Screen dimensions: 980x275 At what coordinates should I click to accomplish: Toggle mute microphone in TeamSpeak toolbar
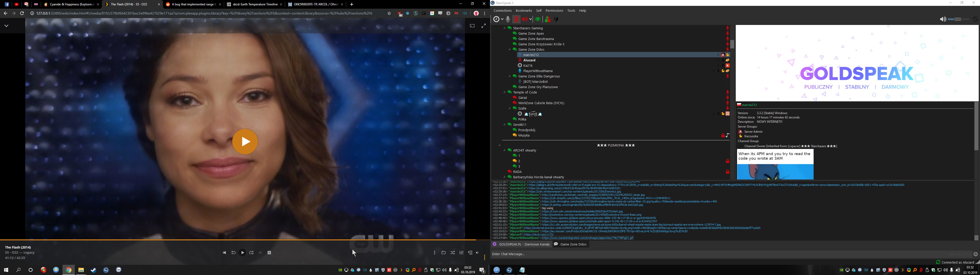tap(516, 19)
